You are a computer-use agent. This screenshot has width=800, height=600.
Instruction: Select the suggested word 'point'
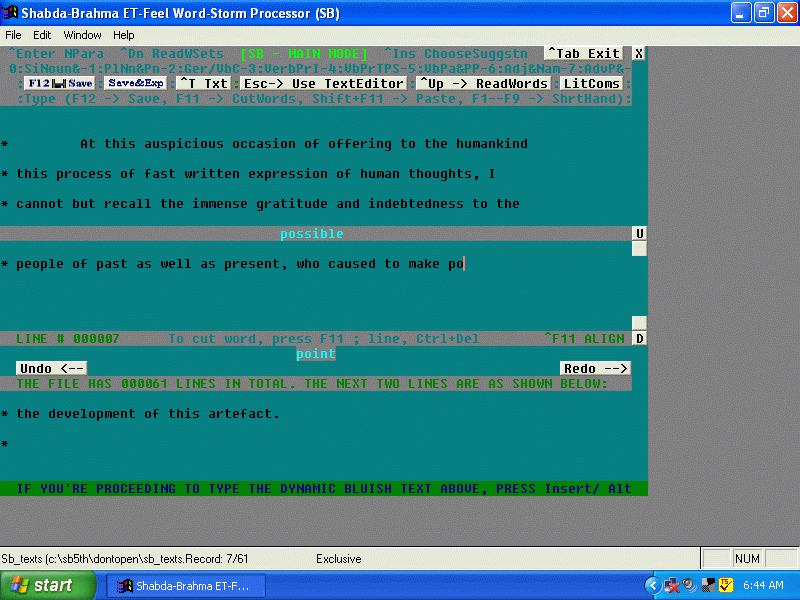pos(316,354)
